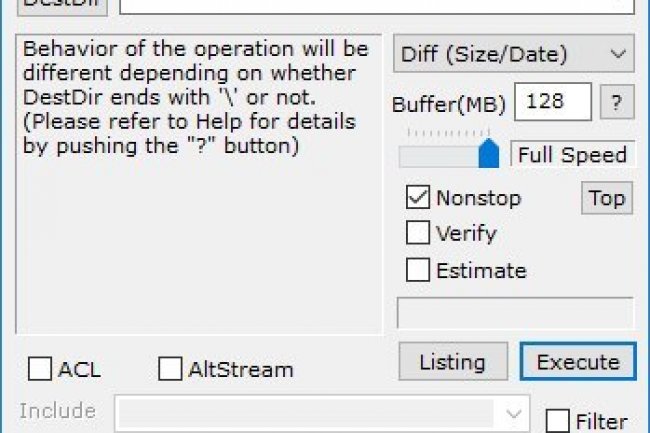Image resolution: width=650 pixels, height=433 pixels.
Task: Click the DestDir path input field
Action: [376, 5]
